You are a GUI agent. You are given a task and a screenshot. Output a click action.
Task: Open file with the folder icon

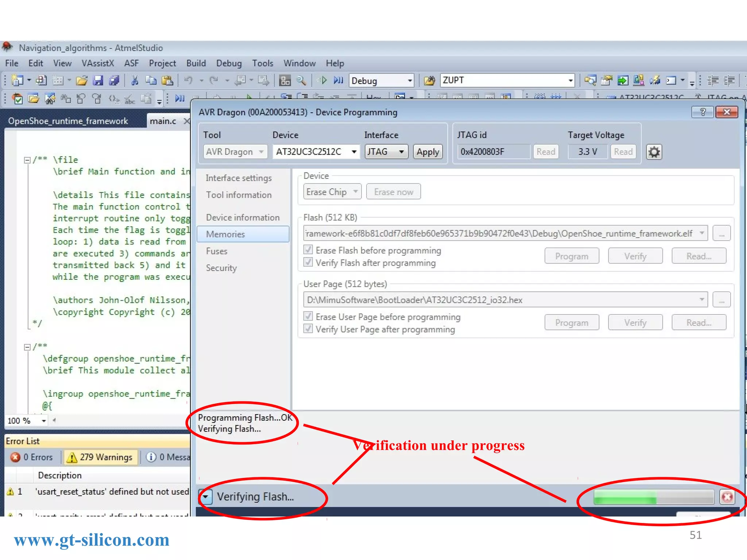[x=82, y=81]
